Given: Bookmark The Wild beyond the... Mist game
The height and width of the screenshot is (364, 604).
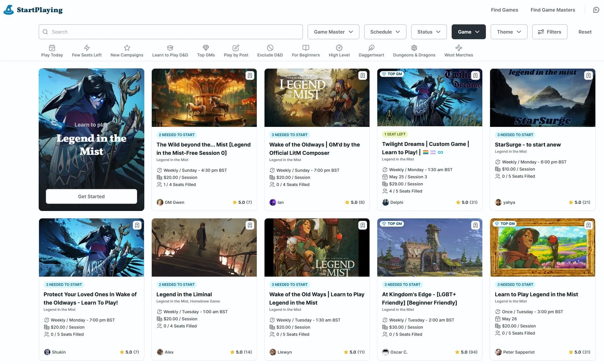Looking at the screenshot, I should [x=250, y=75].
